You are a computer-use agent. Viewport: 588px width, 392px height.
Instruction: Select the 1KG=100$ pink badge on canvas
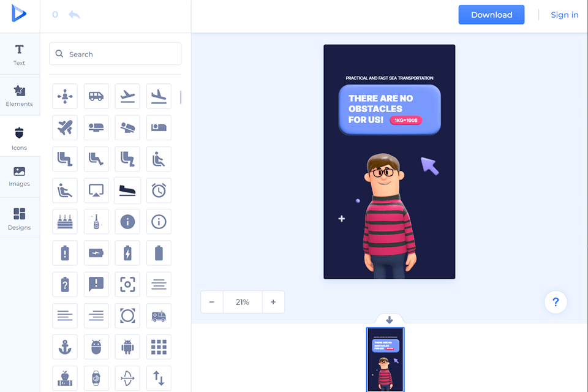tap(405, 120)
